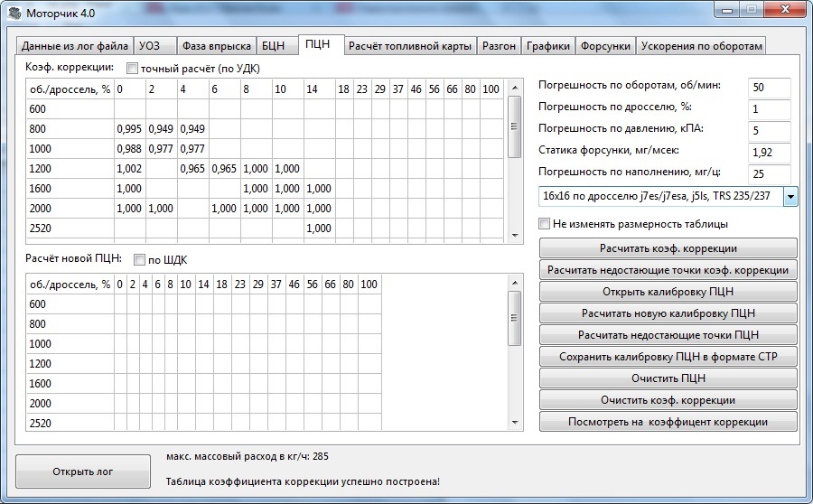Click the Таблица коэффициента коррекции успешно построена message
This screenshot has width=813, height=504.
[303, 481]
